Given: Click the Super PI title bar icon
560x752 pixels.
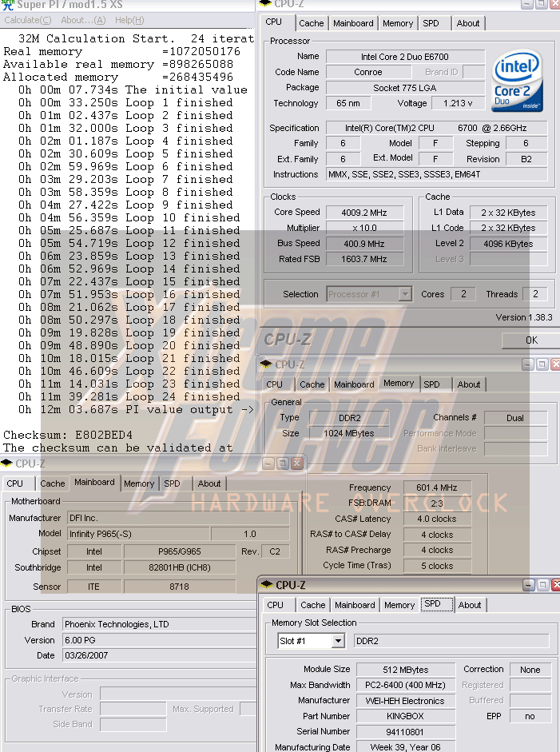Looking at the screenshot, I should point(8,5).
